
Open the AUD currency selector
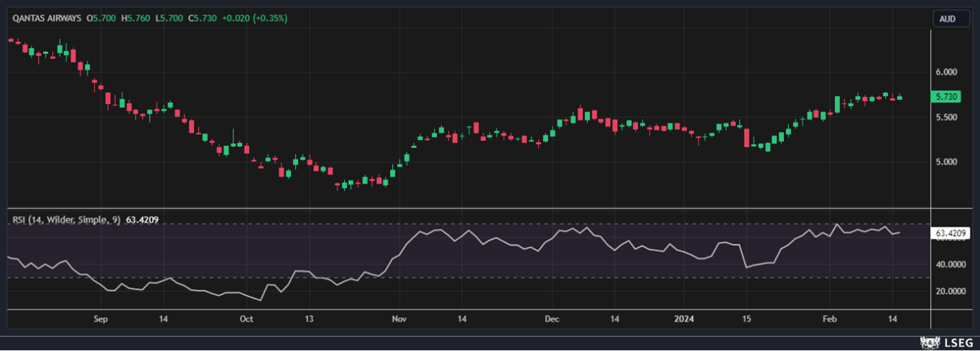(951, 19)
